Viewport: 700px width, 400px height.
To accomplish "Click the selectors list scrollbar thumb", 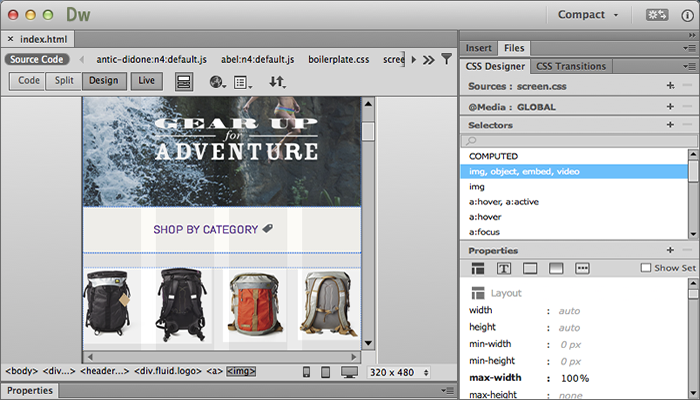I will click(x=693, y=171).
